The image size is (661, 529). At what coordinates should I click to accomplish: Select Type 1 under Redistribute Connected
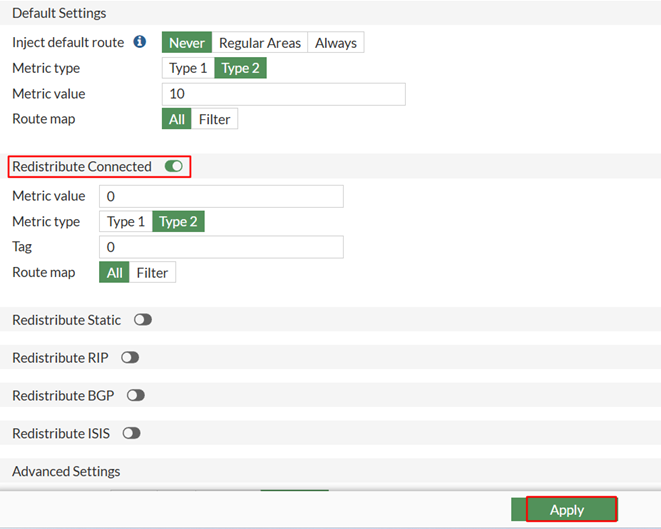click(x=126, y=222)
